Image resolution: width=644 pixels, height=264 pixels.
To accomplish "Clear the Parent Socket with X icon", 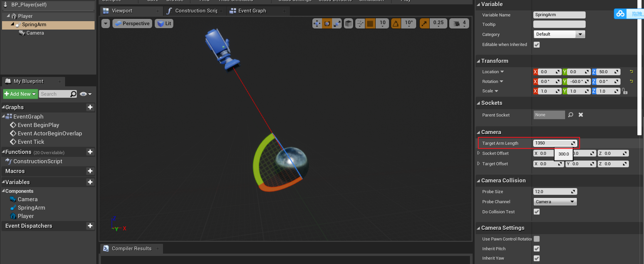I will point(581,115).
